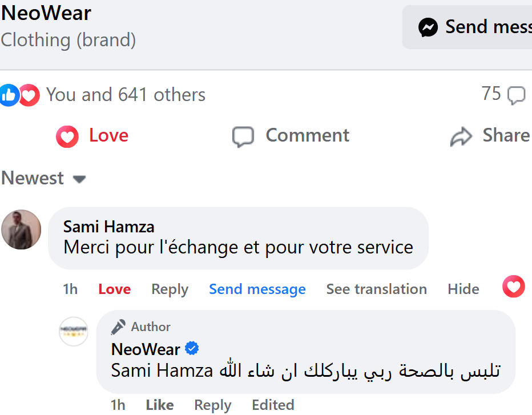Click Send message under Sami's comment
The width and height of the screenshot is (532, 415).
coord(257,289)
